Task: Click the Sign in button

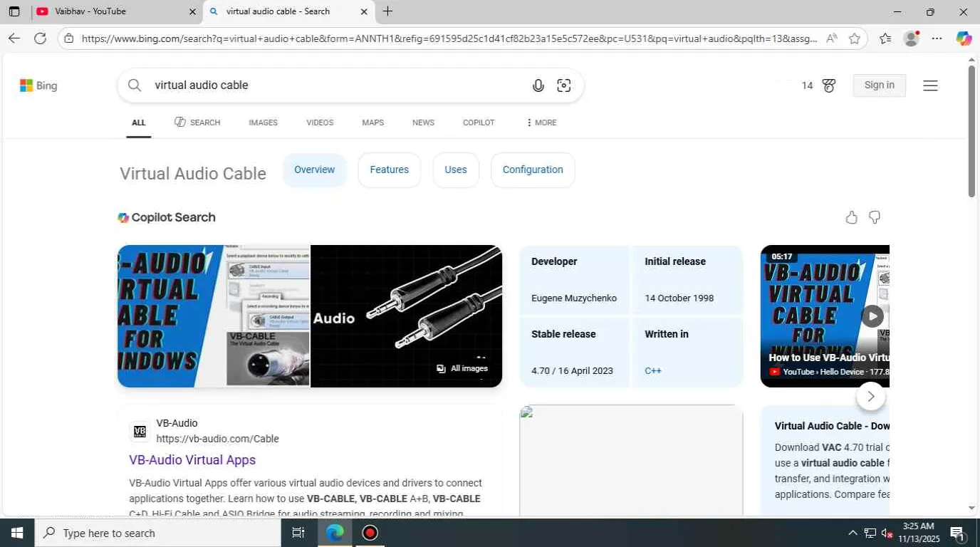Action: point(879,85)
